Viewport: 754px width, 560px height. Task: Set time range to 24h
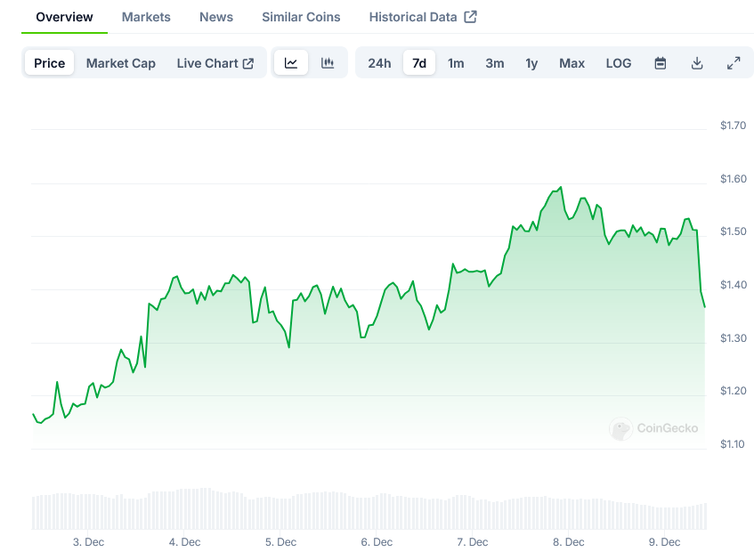[379, 63]
